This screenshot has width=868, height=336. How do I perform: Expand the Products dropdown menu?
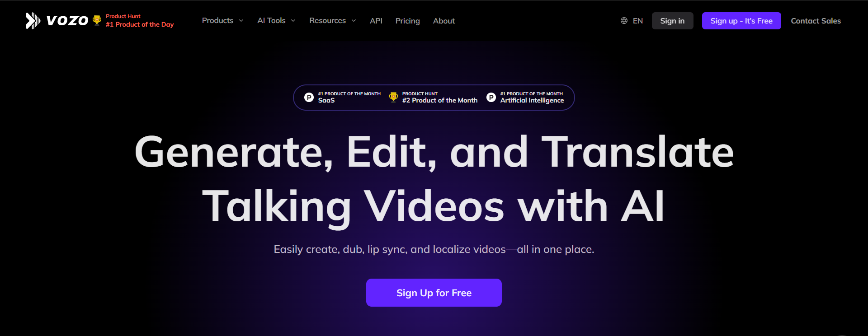pos(222,21)
